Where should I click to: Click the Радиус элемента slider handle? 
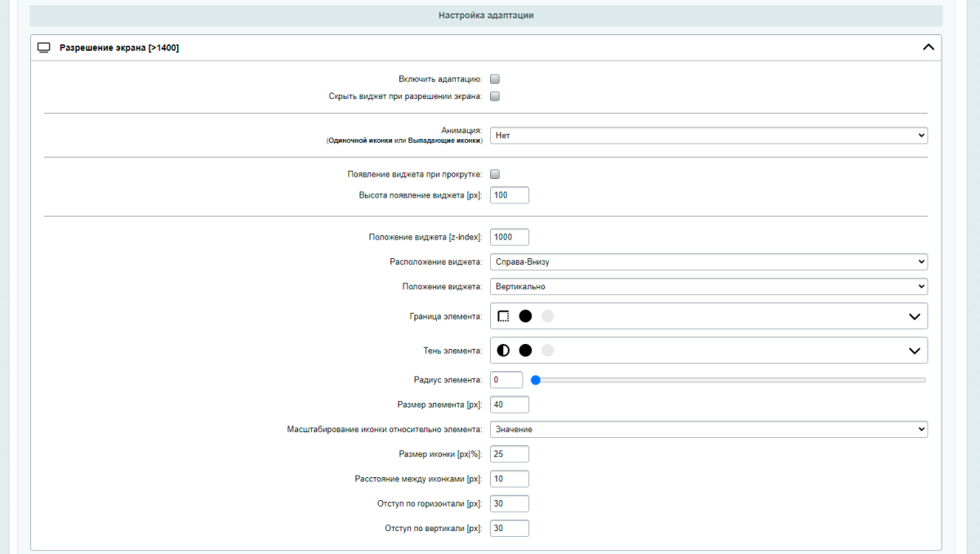(x=536, y=380)
